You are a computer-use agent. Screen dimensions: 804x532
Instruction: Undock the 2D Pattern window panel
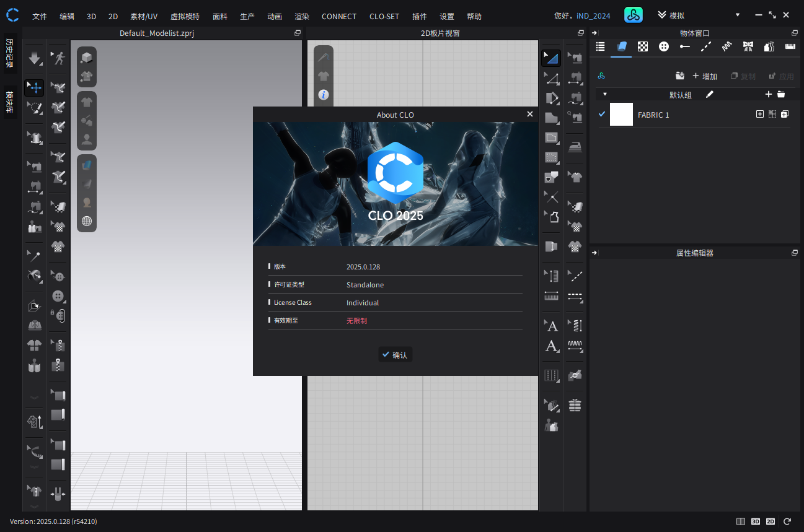[x=581, y=33]
